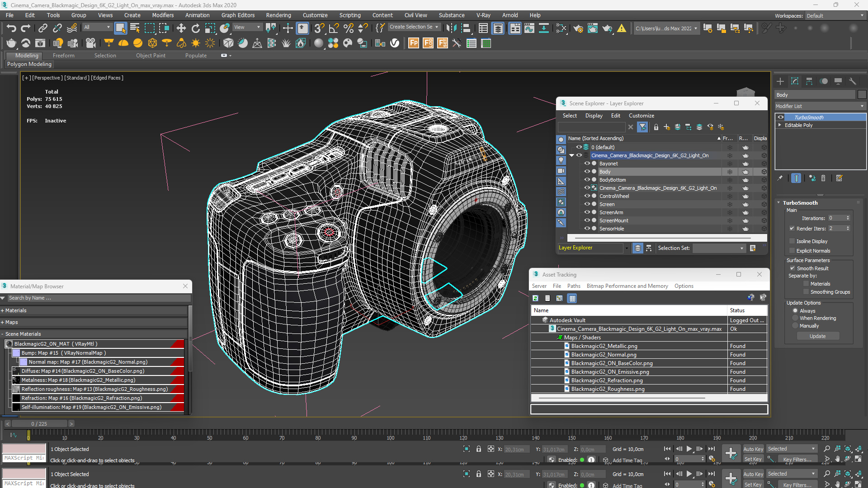
Task: Expand Maps group in Material Browser
Action: pyautogui.click(x=3, y=323)
